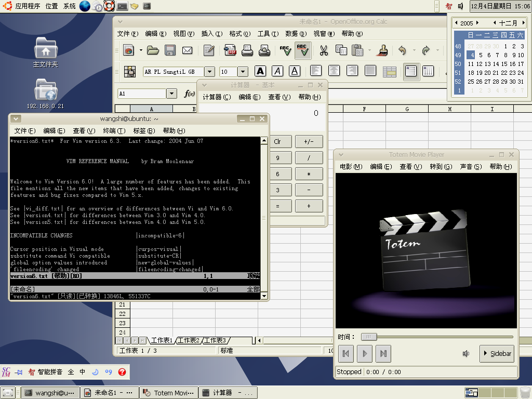Image resolution: width=532 pixels, height=399 pixels.
Task: Click the Merge cells icon
Action: pyautogui.click(x=390, y=72)
